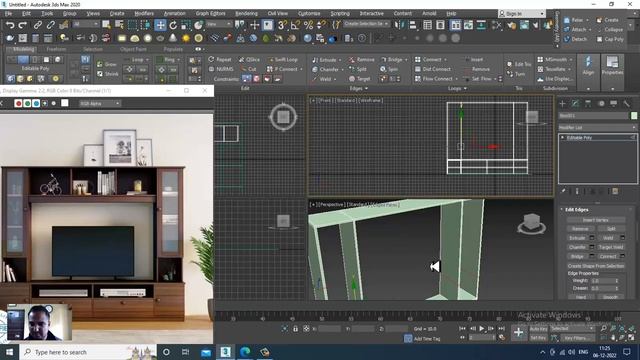Click the white swatch in render window

(x=64, y=103)
